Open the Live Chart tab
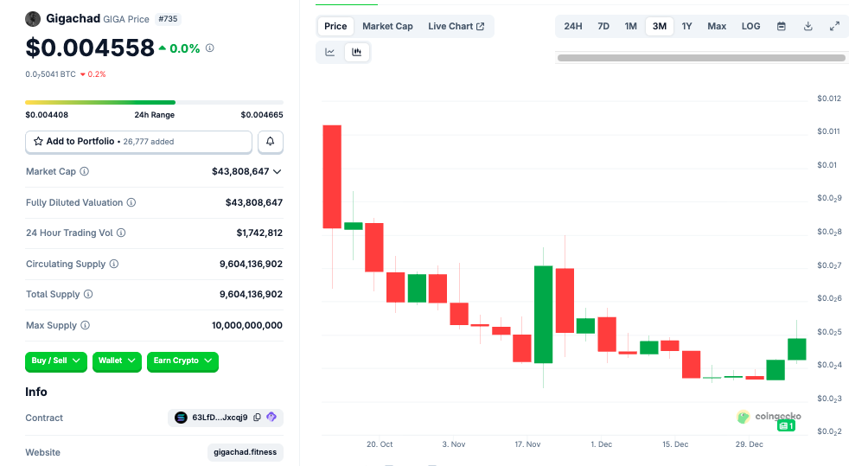Screen dimensions: 868x466 click(456, 26)
